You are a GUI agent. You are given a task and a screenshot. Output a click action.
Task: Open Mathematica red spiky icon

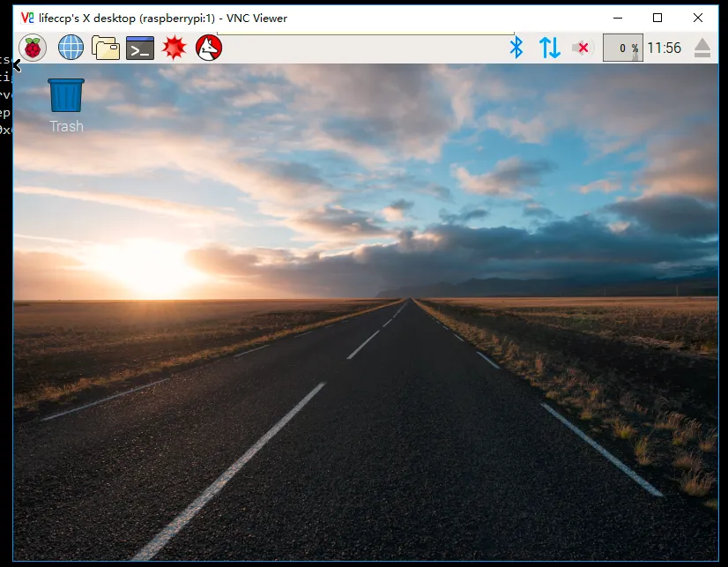pos(175,48)
